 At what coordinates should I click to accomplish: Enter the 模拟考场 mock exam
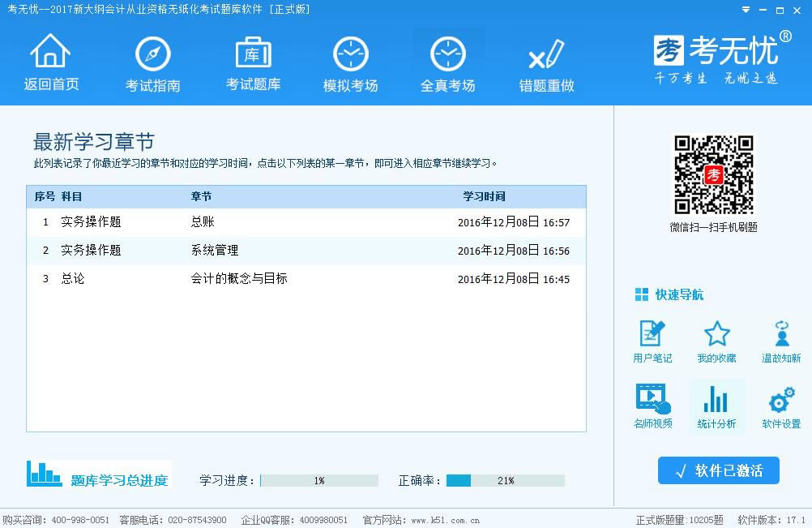pos(350,54)
